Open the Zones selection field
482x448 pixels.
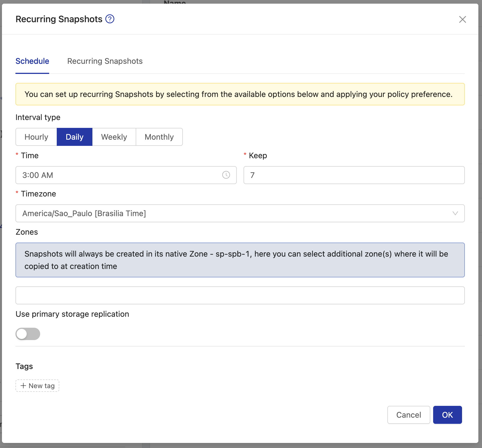pos(240,295)
